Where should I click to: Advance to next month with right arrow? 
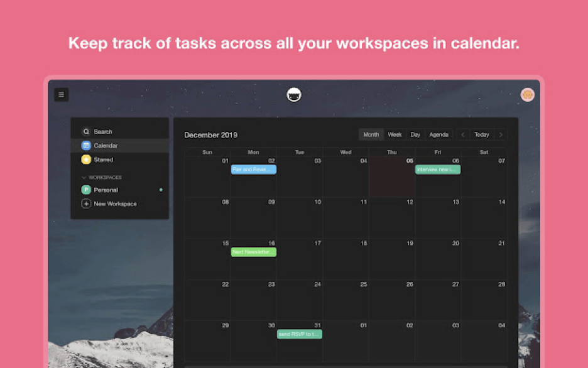tap(501, 134)
